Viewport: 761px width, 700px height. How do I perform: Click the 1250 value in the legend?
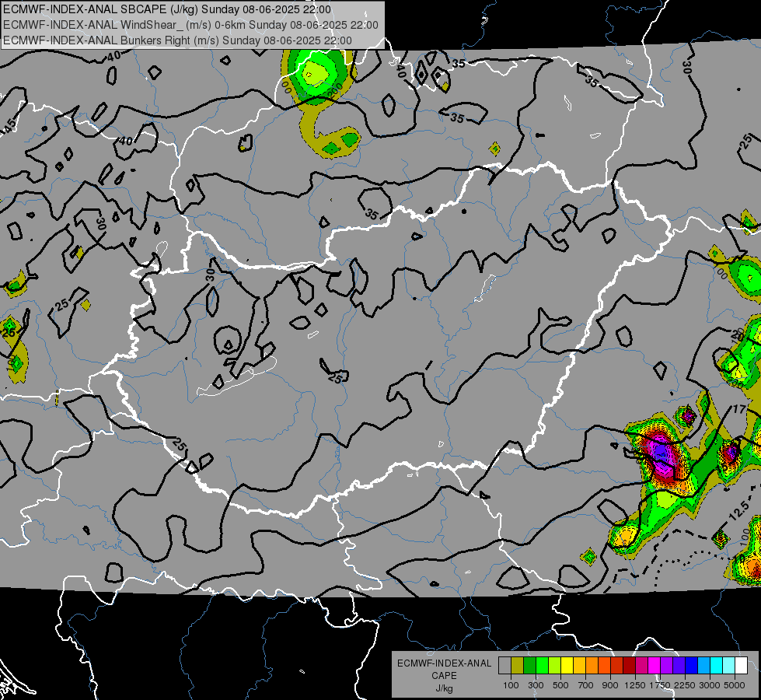click(635, 685)
